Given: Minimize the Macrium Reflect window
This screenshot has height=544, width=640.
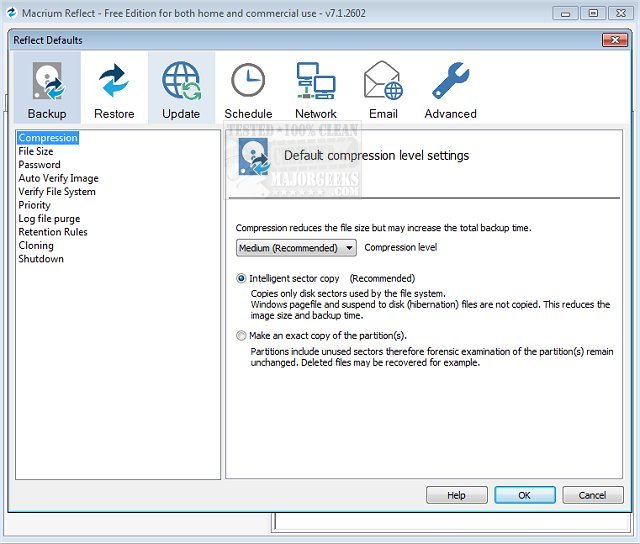Looking at the screenshot, I should (x=565, y=13).
